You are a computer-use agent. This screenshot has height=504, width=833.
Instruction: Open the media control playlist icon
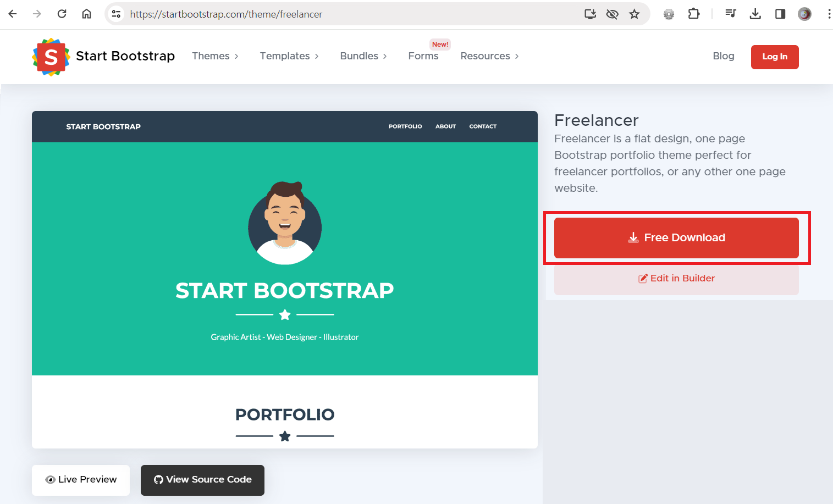point(730,14)
